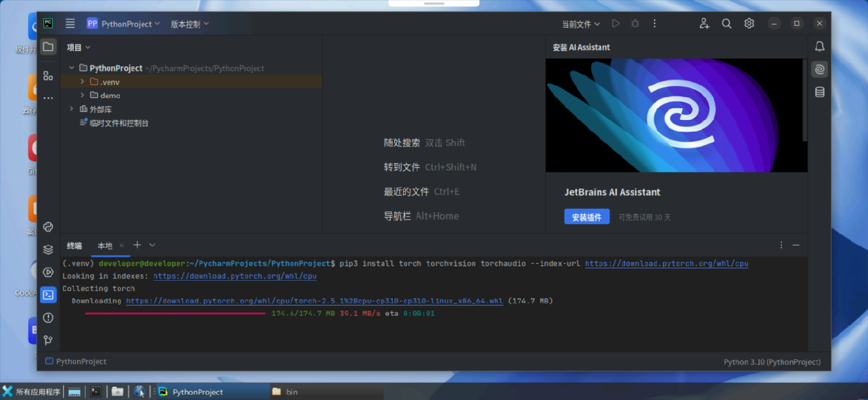
Task: Switch to the 本地 terminal tab
Action: click(104, 246)
